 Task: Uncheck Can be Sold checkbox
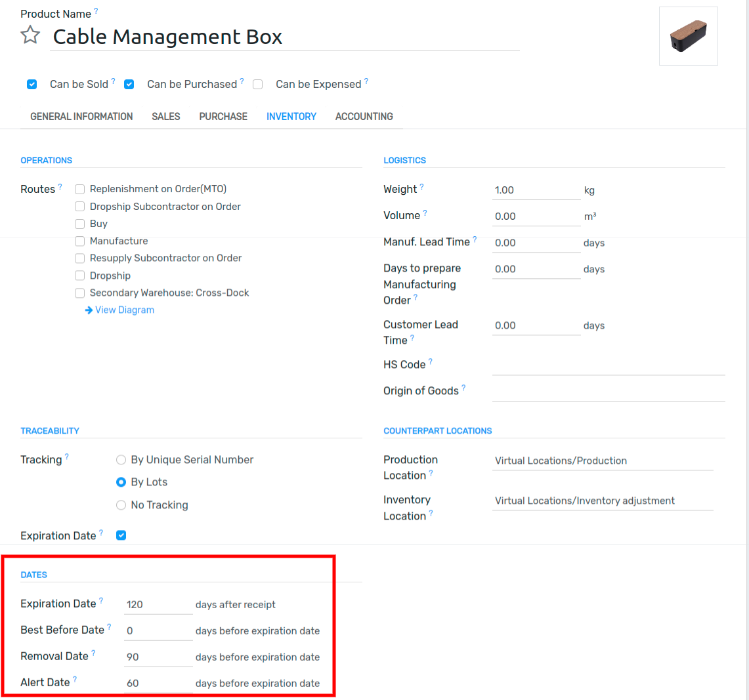[32, 85]
